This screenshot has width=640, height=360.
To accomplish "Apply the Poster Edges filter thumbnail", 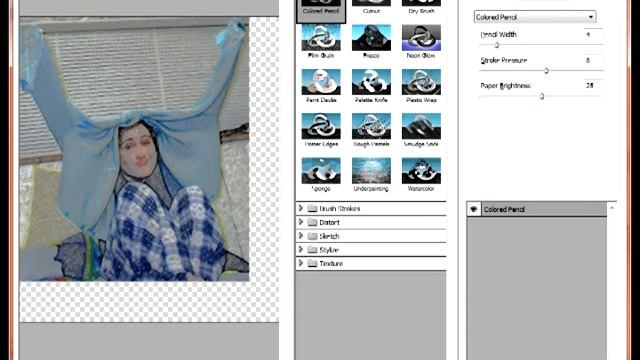I will [321, 126].
